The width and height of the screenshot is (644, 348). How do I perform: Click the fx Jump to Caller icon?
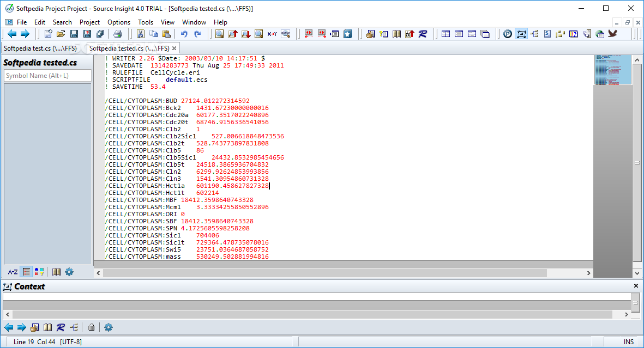pos(410,34)
